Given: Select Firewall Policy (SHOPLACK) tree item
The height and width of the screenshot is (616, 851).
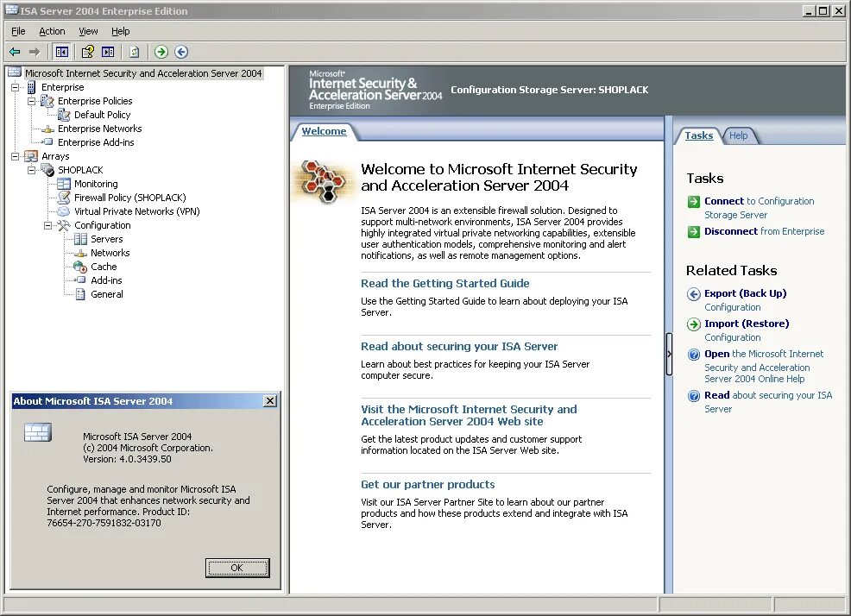Looking at the screenshot, I should [130, 198].
